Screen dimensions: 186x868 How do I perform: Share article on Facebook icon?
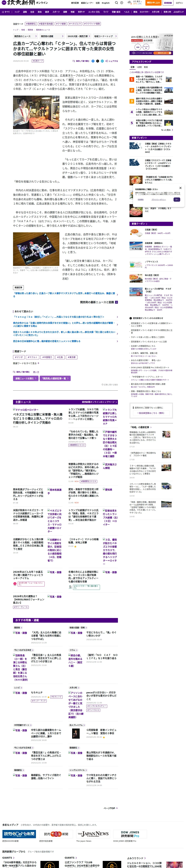93,61
